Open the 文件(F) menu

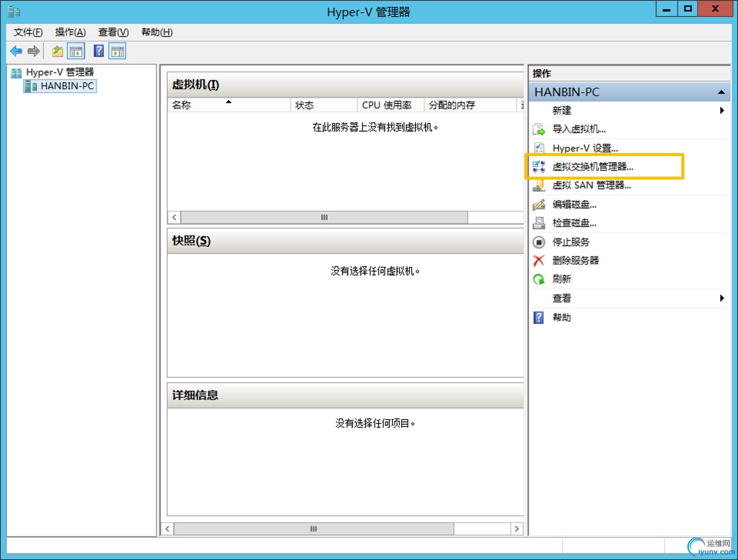pos(28,32)
